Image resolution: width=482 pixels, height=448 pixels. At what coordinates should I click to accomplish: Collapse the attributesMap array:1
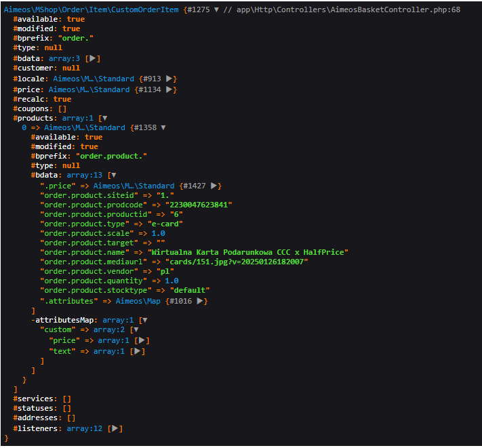click(145, 320)
